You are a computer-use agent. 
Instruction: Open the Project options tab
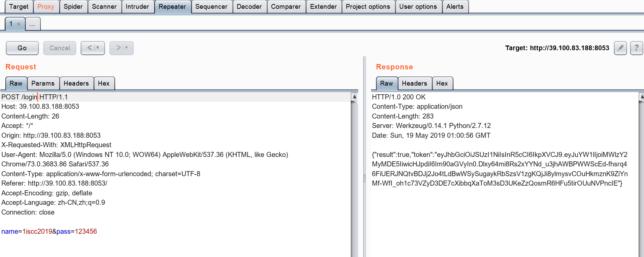[x=368, y=7]
